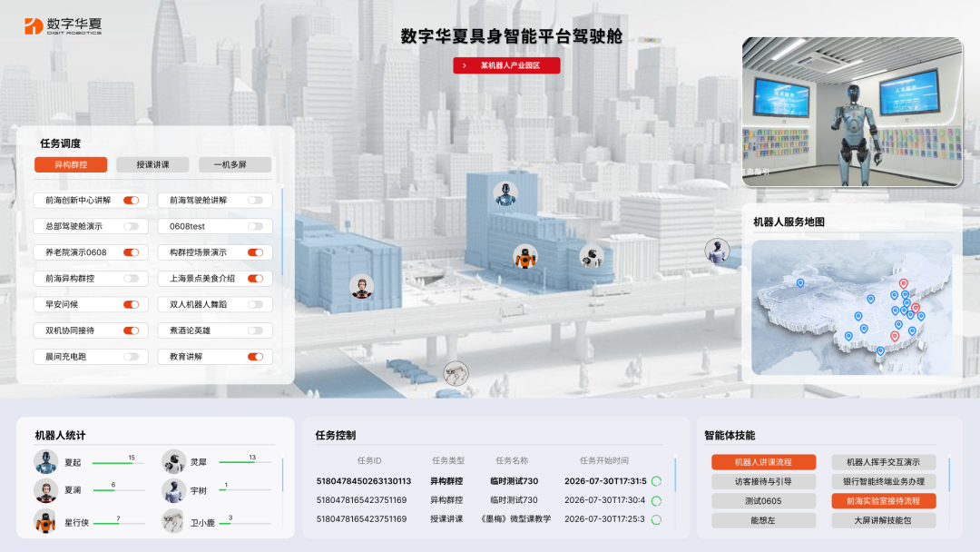Click 灵犀's avatar in robot statistics

click(x=173, y=462)
